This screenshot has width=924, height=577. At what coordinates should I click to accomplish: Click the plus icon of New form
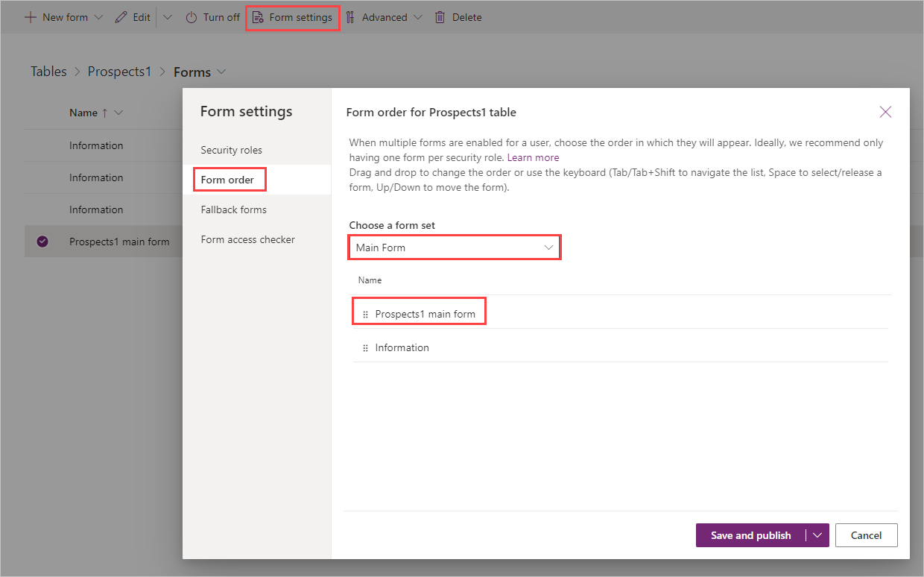pos(31,17)
